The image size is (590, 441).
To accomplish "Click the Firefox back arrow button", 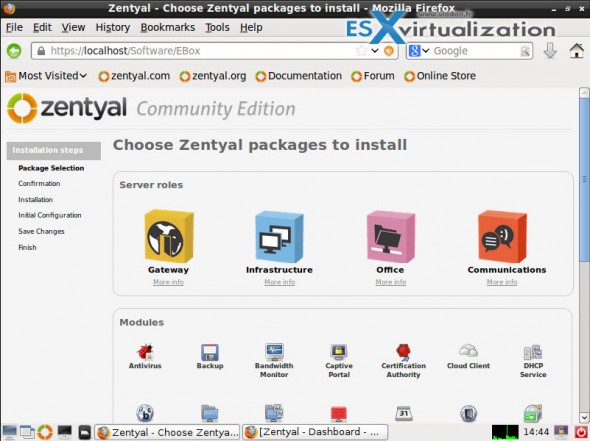I will pyautogui.click(x=14, y=51).
